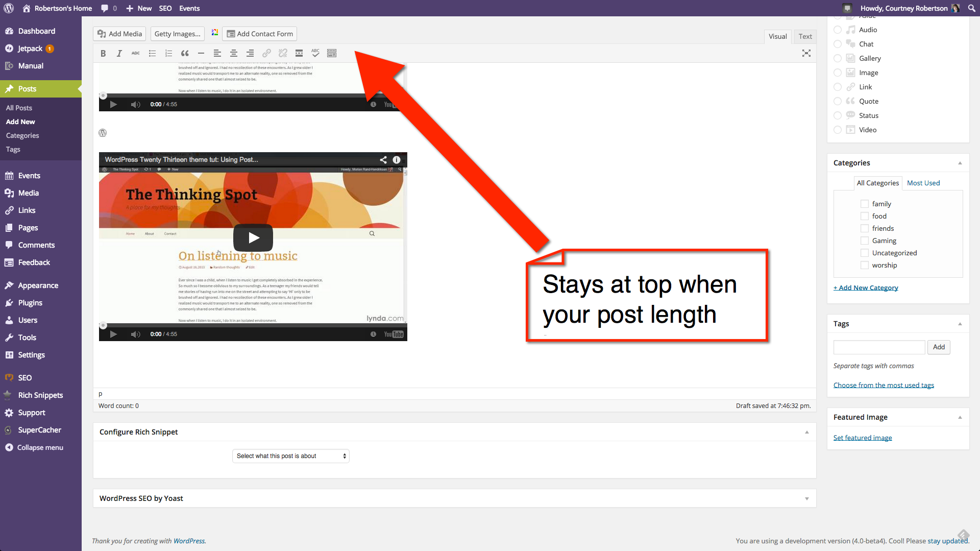Select the Chat post format

(x=838, y=44)
